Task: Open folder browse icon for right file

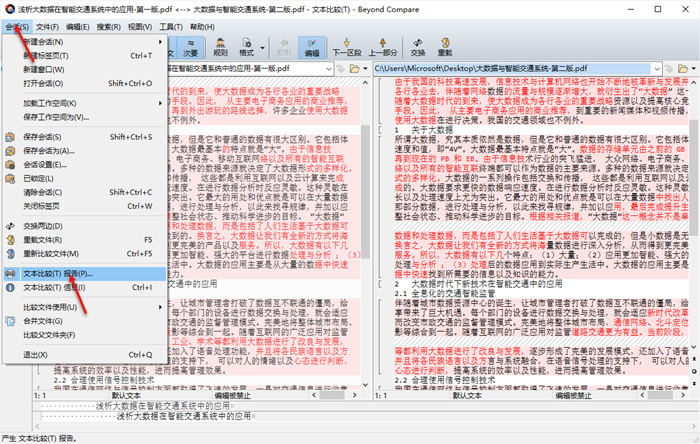Action: click(683, 69)
